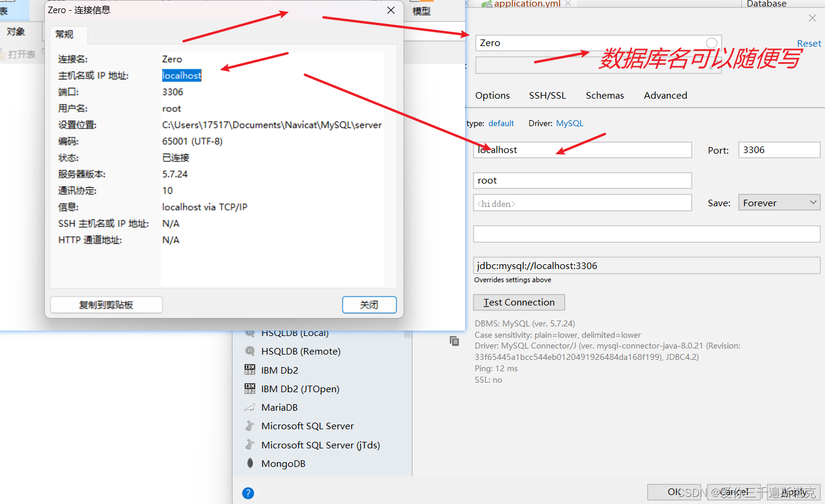
Task: Open the Save: Forever dropdown
Action: (x=779, y=202)
